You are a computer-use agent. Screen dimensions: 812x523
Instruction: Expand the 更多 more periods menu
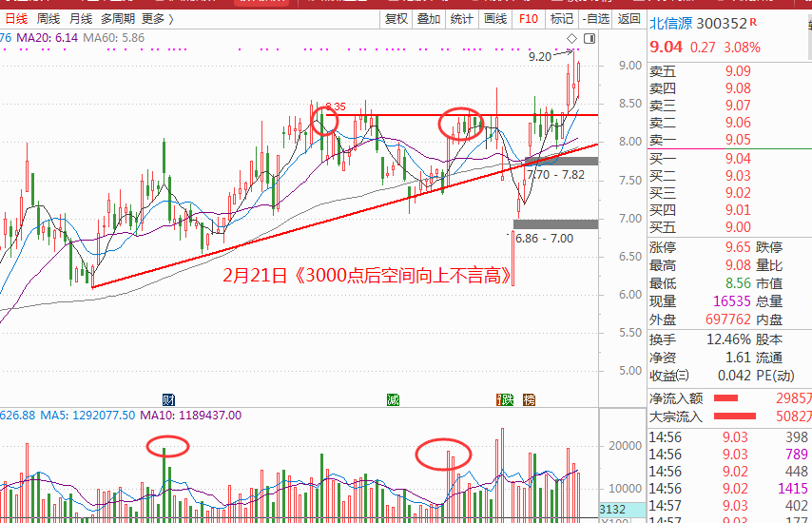point(158,19)
